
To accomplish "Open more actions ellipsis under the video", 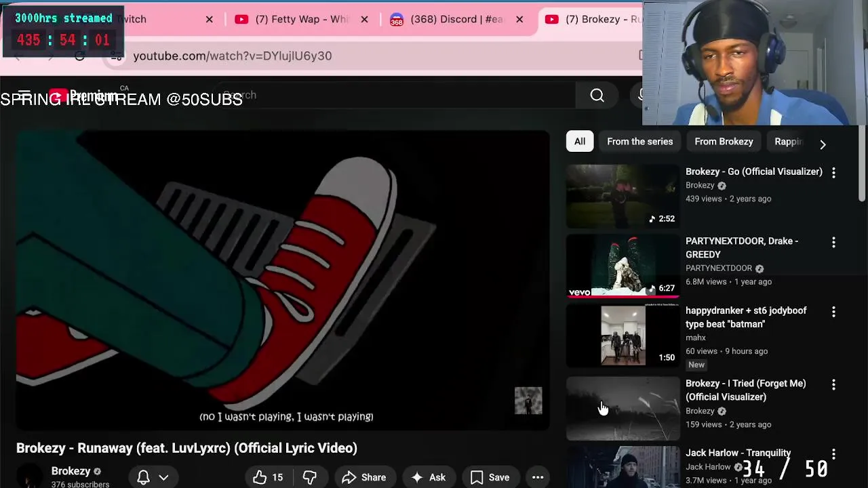I will 538,477.
